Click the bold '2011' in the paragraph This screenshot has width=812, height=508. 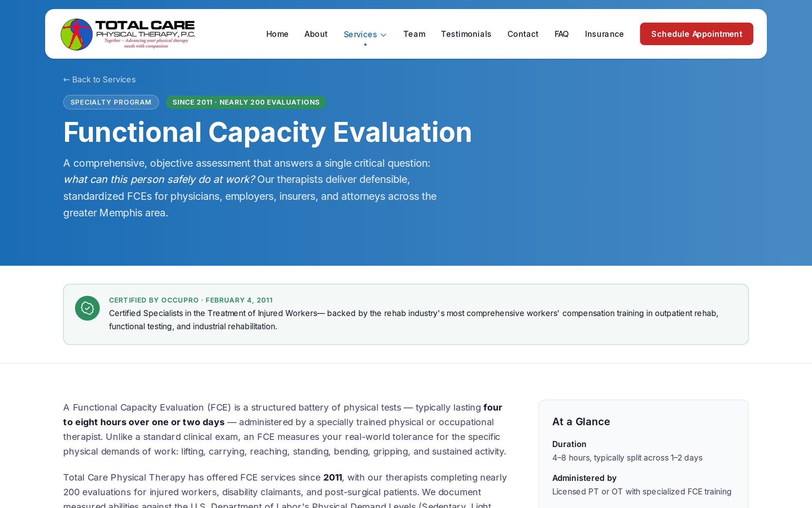pos(333,477)
